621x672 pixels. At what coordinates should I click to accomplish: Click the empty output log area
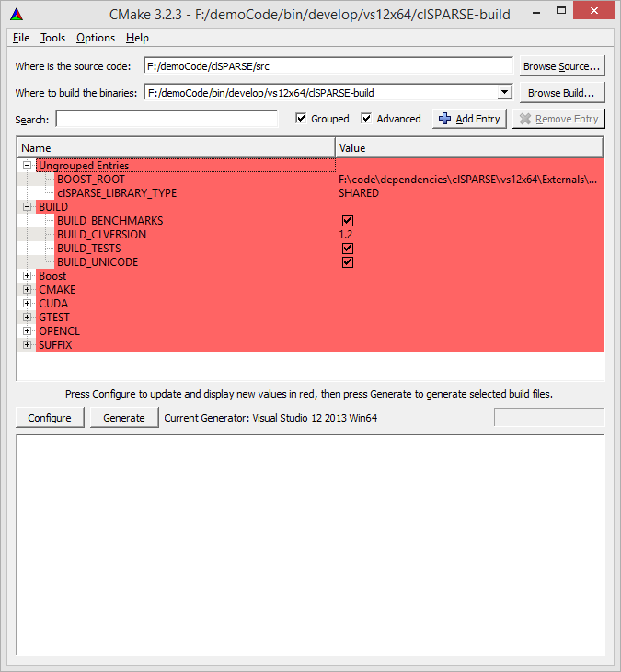click(311, 544)
